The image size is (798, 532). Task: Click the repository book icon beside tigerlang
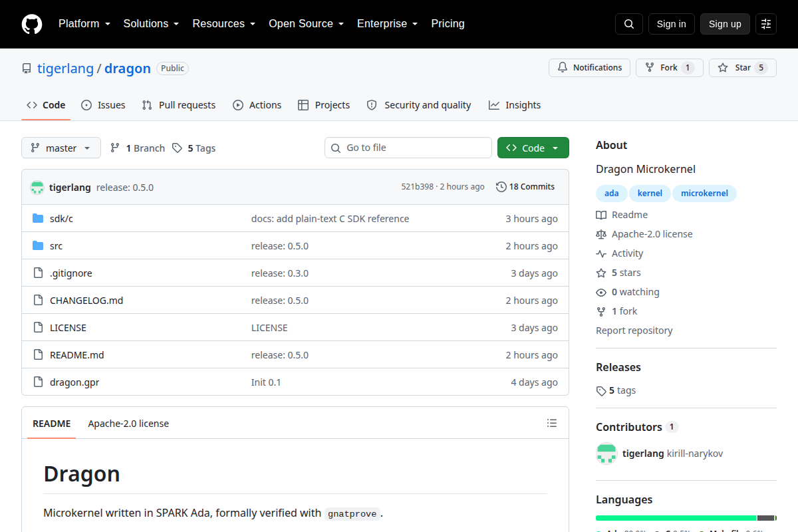[27, 68]
